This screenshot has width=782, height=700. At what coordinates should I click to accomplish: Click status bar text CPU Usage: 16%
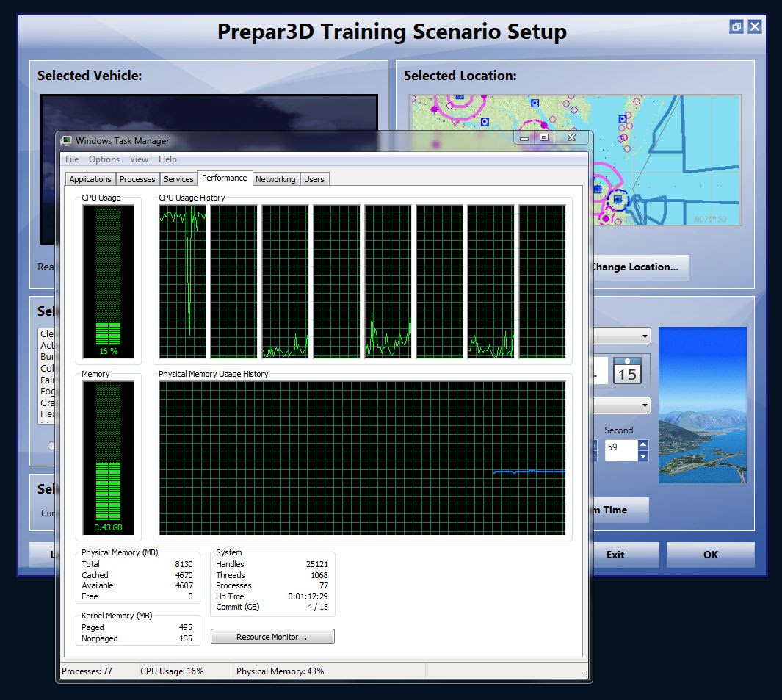pos(172,671)
